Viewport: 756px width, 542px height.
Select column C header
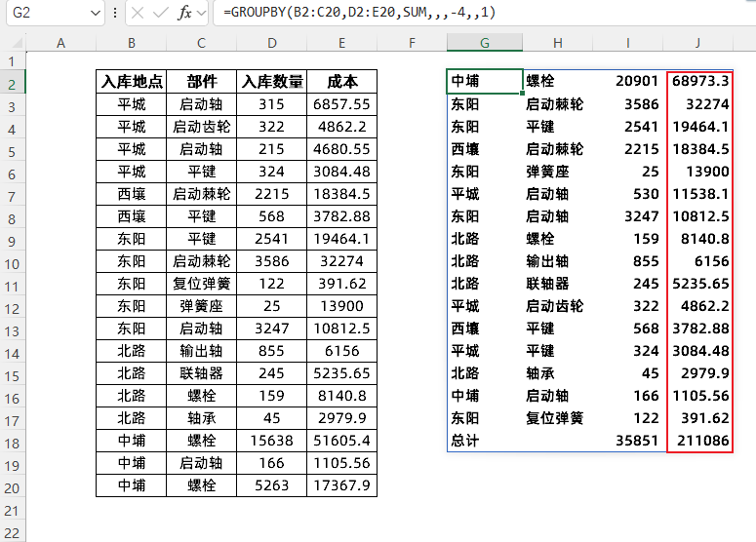[x=202, y=43]
